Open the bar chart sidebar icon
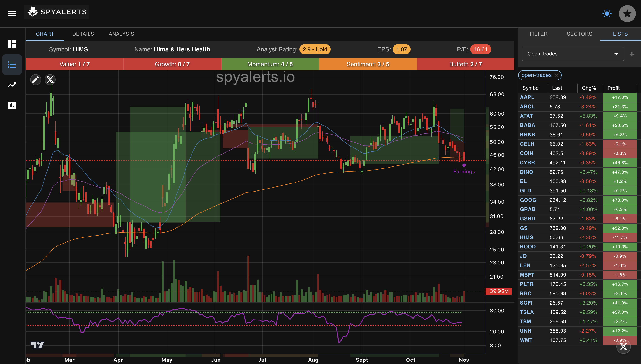 tap(12, 105)
